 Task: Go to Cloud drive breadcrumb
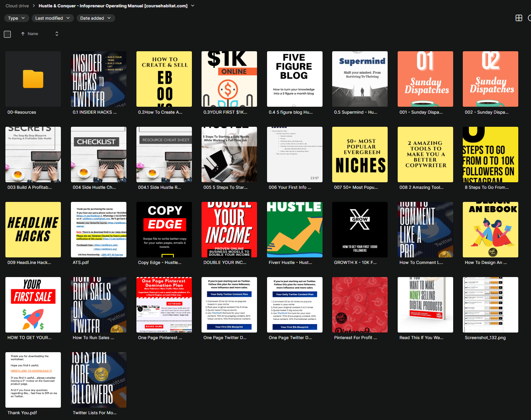tap(17, 6)
